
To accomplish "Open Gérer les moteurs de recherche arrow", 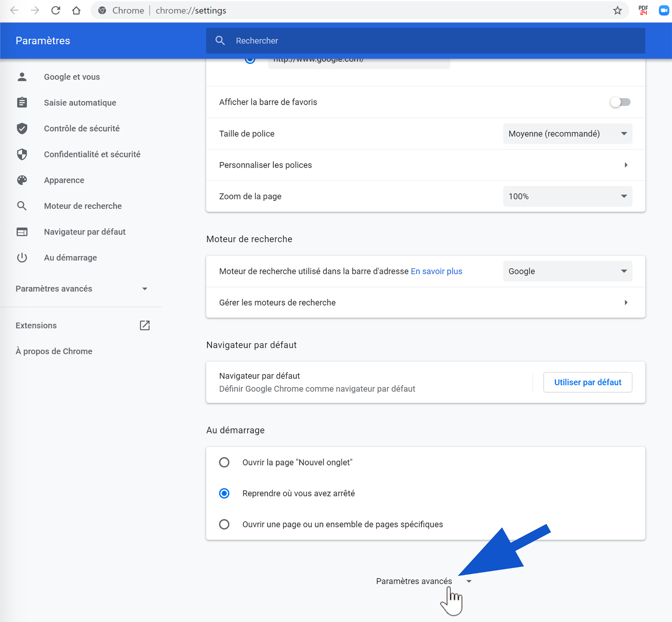I will tap(626, 302).
